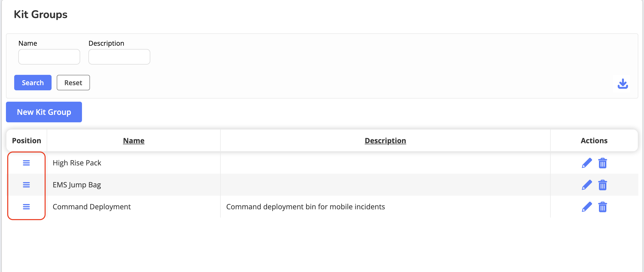Viewport: 644px width, 272px height.
Task: Click the Command Deployment description text
Action: (305, 207)
